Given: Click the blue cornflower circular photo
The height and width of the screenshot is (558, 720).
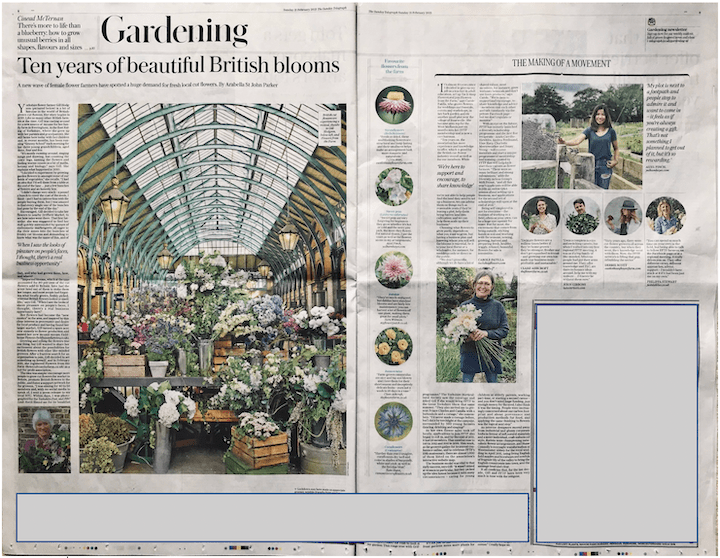Looking at the screenshot, I should click(x=393, y=421).
